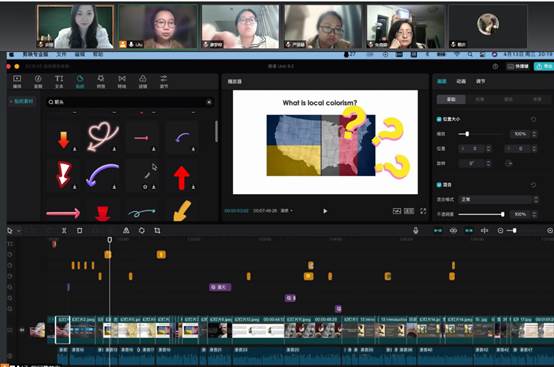Viewport: 554px width, 367px height.
Task: Click the crop tool icon
Action: pyautogui.click(x=157, y=231)
